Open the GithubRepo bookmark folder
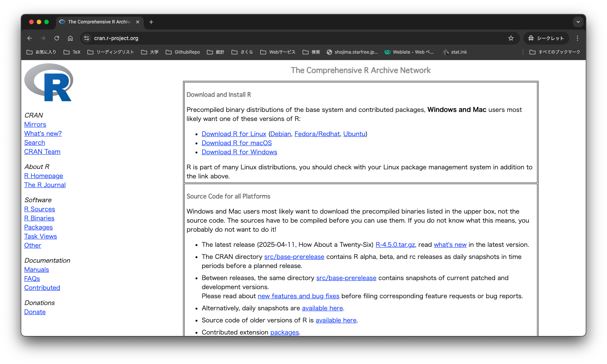Viewport: 607px width, 364px height. pyautogui.click(x=183, y=52)
